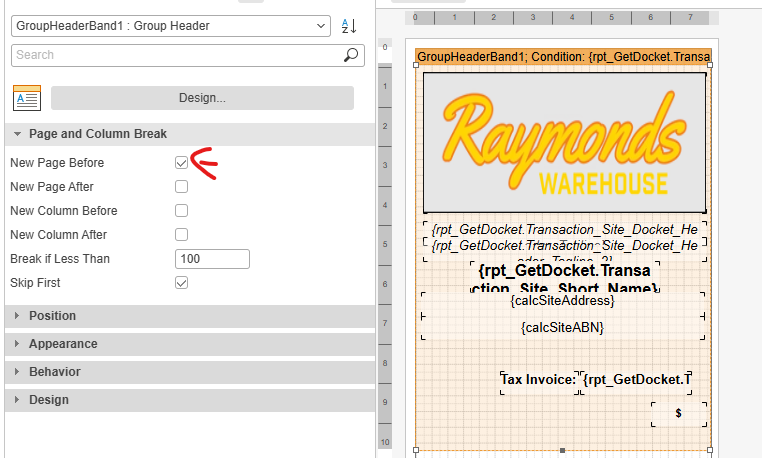Select the {calcSiteAddress} text component

[x=562, y=301]
